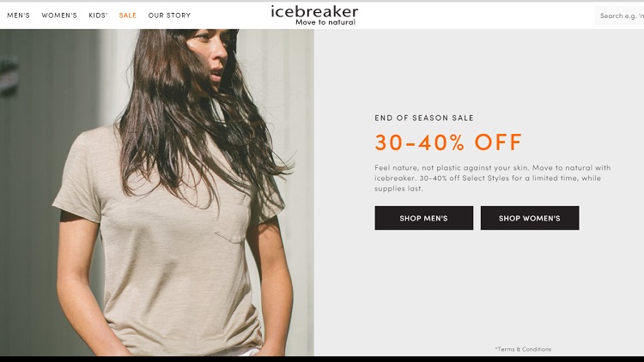This screenshot has width=644, height=362.
Task: Click empty gray area above sale heading
Action: point(479,69)
